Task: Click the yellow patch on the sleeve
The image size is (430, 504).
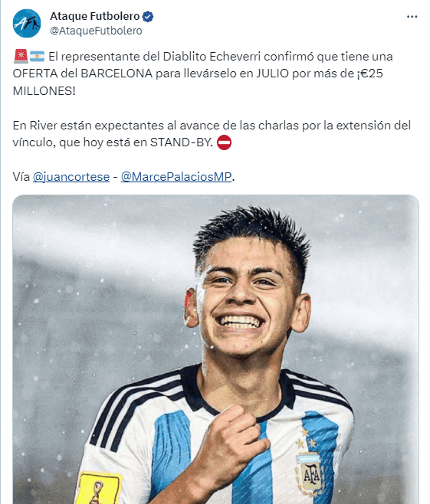Action: click(x=99, y=488)
